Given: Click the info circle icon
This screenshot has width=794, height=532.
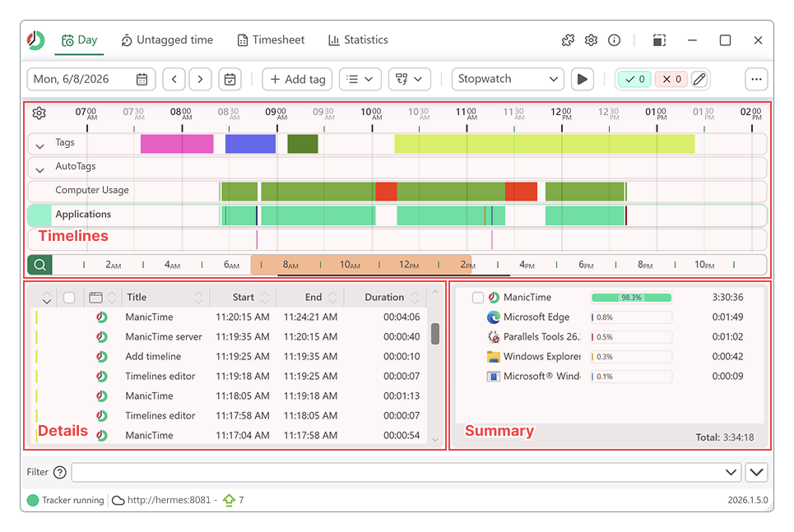Looking at the screenshot, I should 615,40.
